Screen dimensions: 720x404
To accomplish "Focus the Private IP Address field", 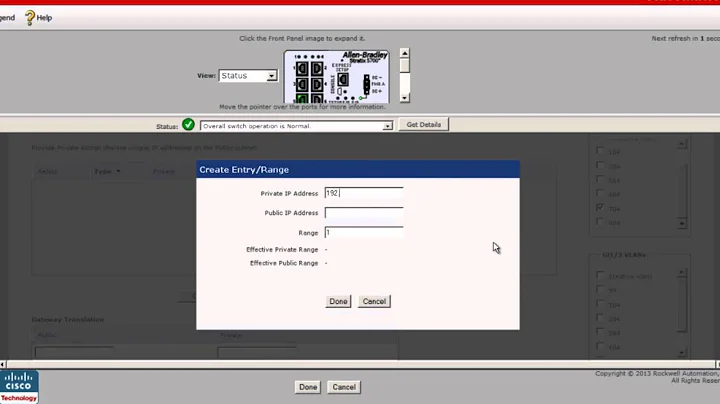I will tap(364, 193).
